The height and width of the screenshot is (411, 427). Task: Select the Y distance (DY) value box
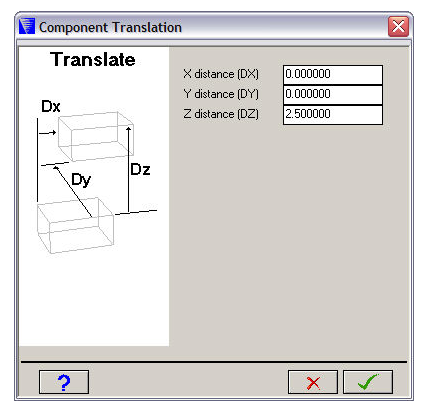tap(333, 95)
